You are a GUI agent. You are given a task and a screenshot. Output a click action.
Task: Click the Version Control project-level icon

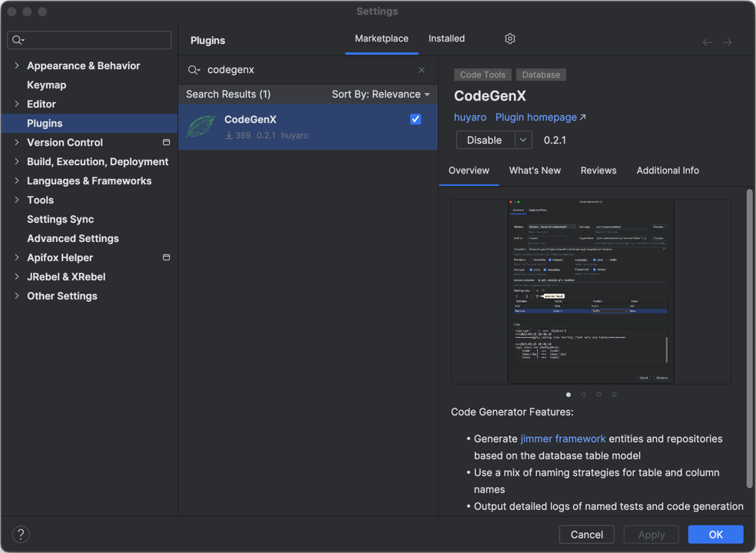click(167, 142)
